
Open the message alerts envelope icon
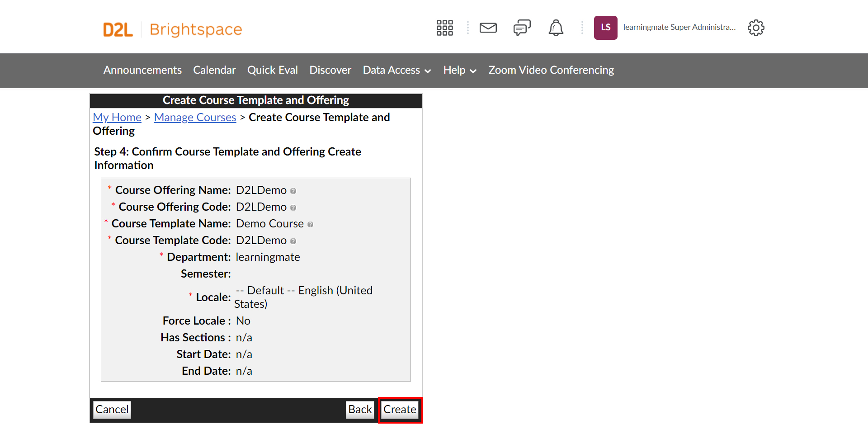coord(488,28)
